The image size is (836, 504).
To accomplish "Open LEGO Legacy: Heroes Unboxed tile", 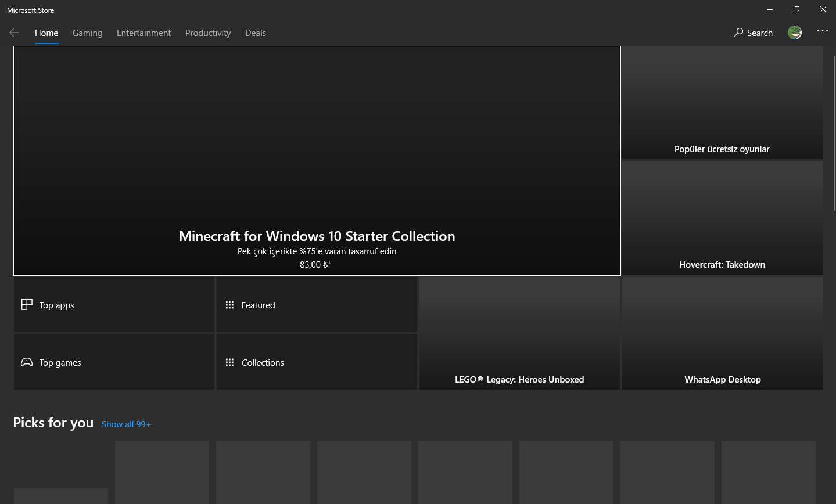I will (x=519, y=333).
